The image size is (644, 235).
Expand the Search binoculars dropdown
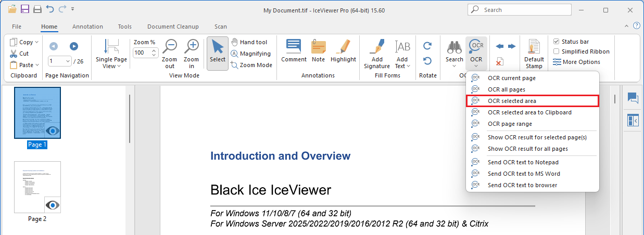point(454,66)
